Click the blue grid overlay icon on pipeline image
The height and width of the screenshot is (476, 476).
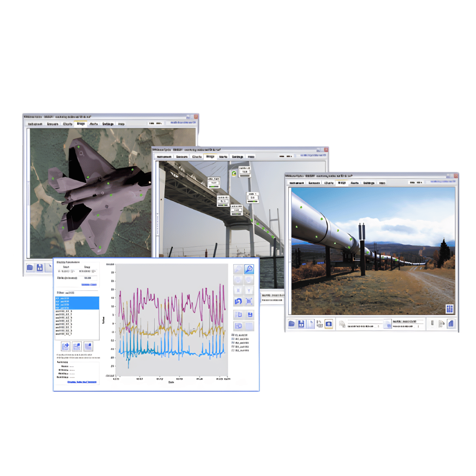point(449,309)
